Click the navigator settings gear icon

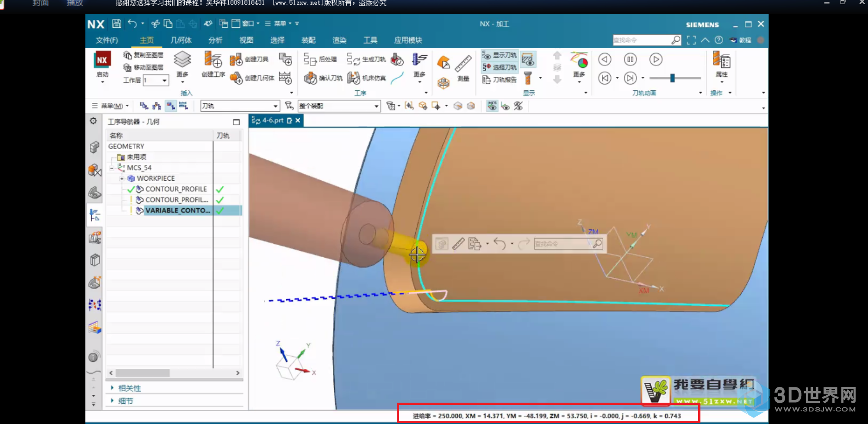[94, 121]
